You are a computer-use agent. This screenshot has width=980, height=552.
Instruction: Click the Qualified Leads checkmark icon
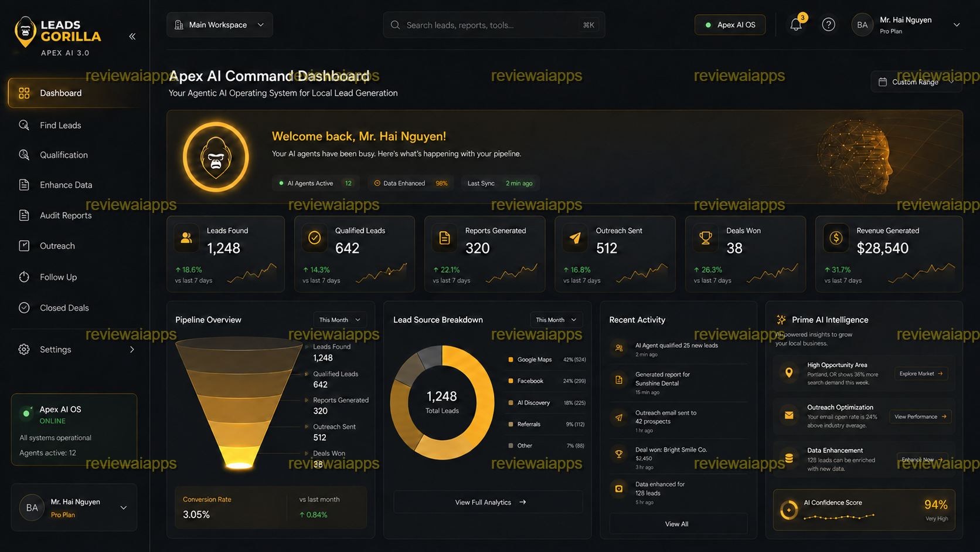click(315, 238)
